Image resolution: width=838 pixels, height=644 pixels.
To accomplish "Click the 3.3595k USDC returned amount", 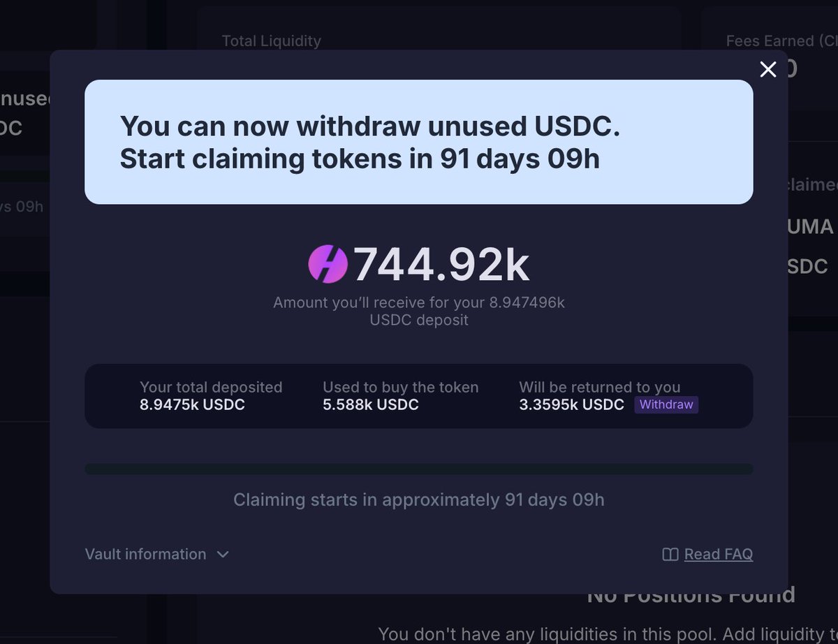I will click(572, 405).
